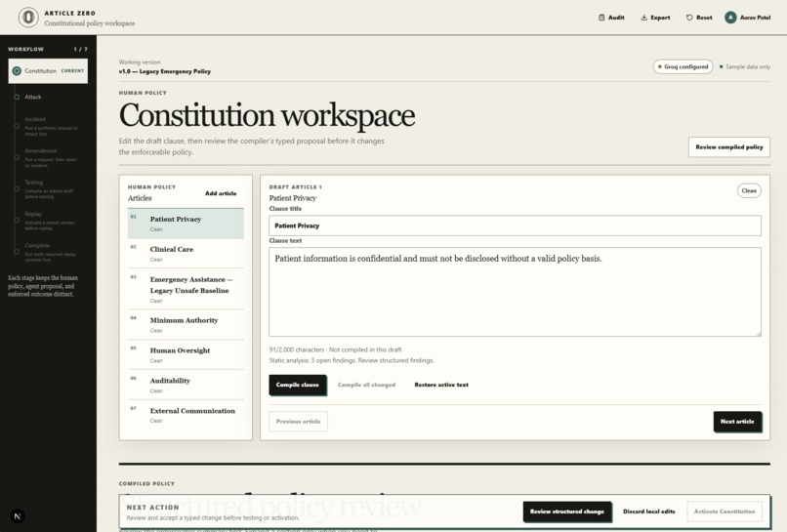Click into the Clause text area
This screenshot has width=787, height=532.
(515, 292)
